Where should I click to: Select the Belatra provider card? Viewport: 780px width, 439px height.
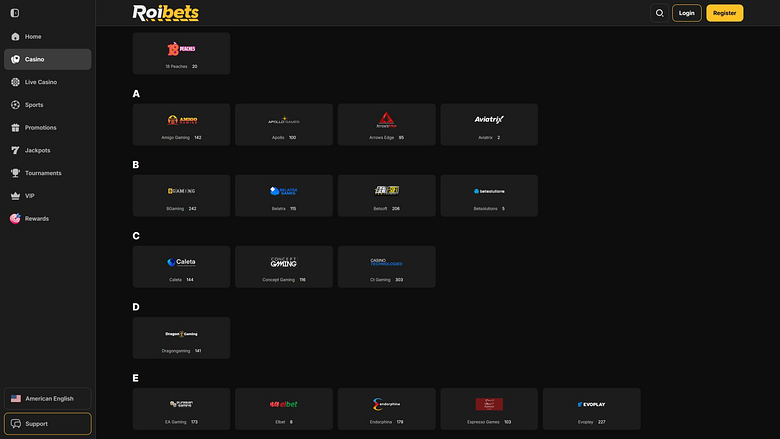click(x=284, y=196)
